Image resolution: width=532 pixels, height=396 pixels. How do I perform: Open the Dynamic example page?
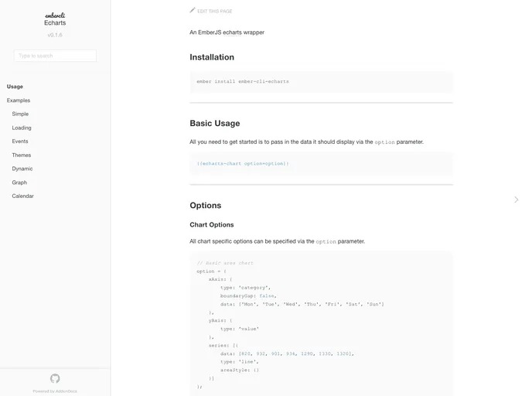22,169
